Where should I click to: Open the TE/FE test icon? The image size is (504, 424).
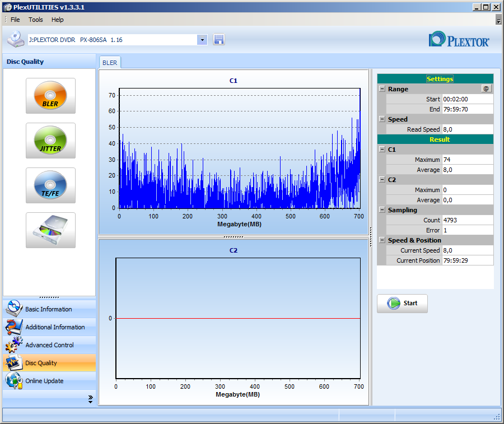pyautogui.click(x=50, y=185)
